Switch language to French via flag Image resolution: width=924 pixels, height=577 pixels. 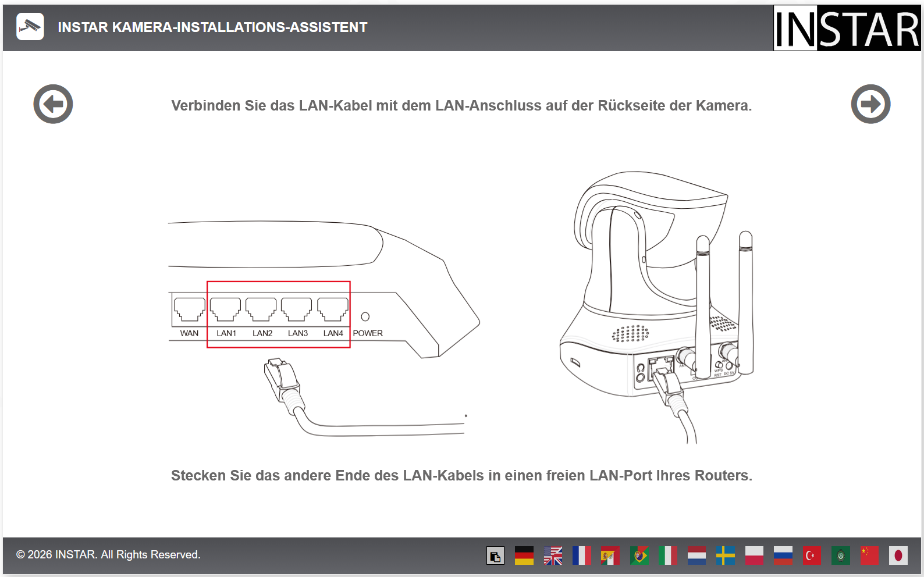(x=582, y=556)
